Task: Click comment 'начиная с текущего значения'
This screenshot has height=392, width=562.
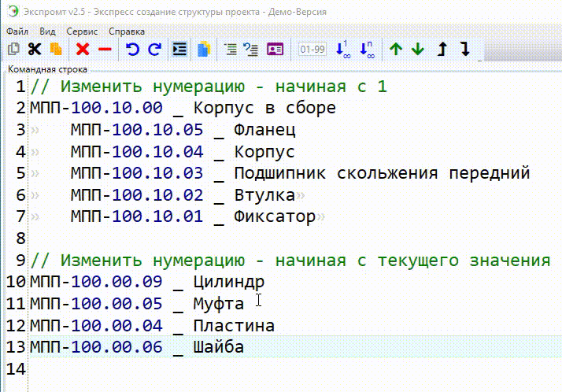Action: (x=290, y=260)
